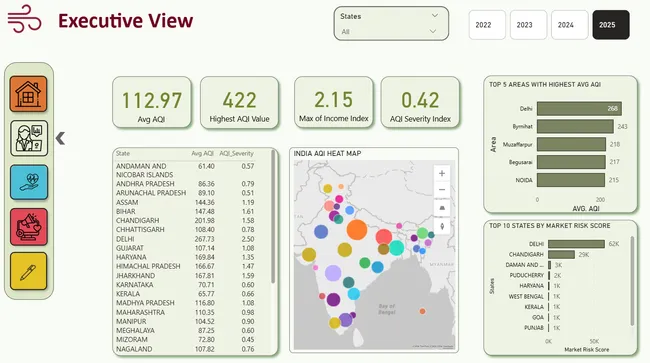
Task: Click the large orange bubble on map
Action: (x=357, y=230)
